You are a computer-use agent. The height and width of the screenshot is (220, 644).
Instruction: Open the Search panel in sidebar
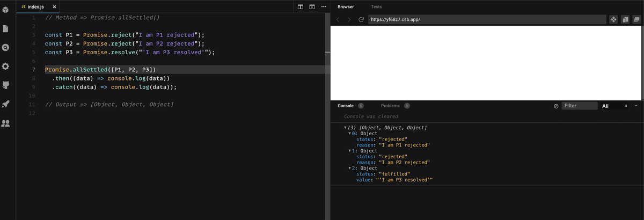pyautogui.click(x=6, y=47)
